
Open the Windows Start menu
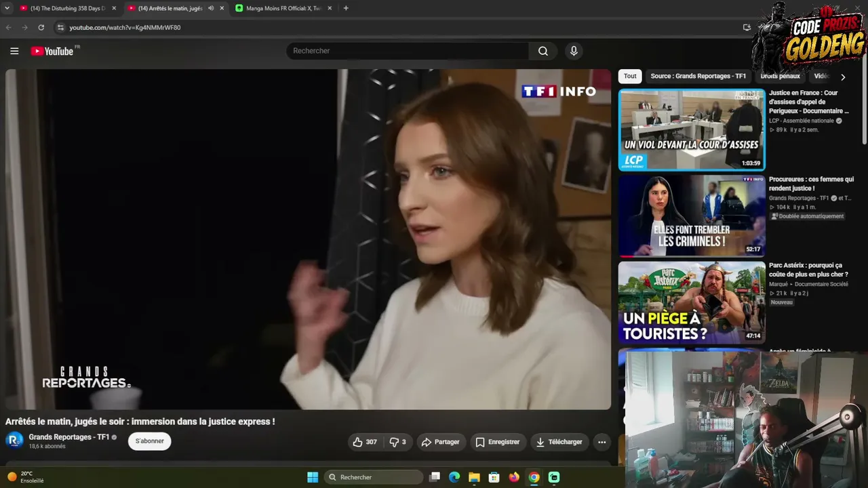click(313, 477)
